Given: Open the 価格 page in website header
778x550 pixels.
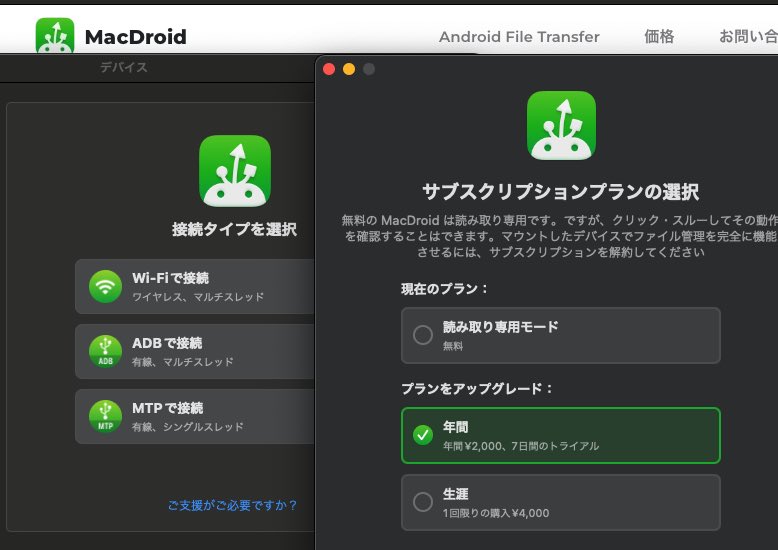Looking at the screenshot, I should click(x=659, y=37).
